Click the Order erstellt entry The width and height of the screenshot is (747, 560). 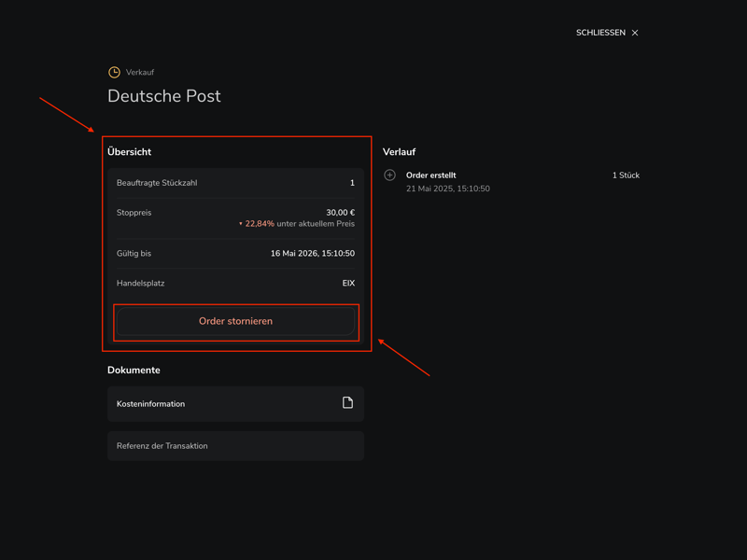click(x=430, y=175)
